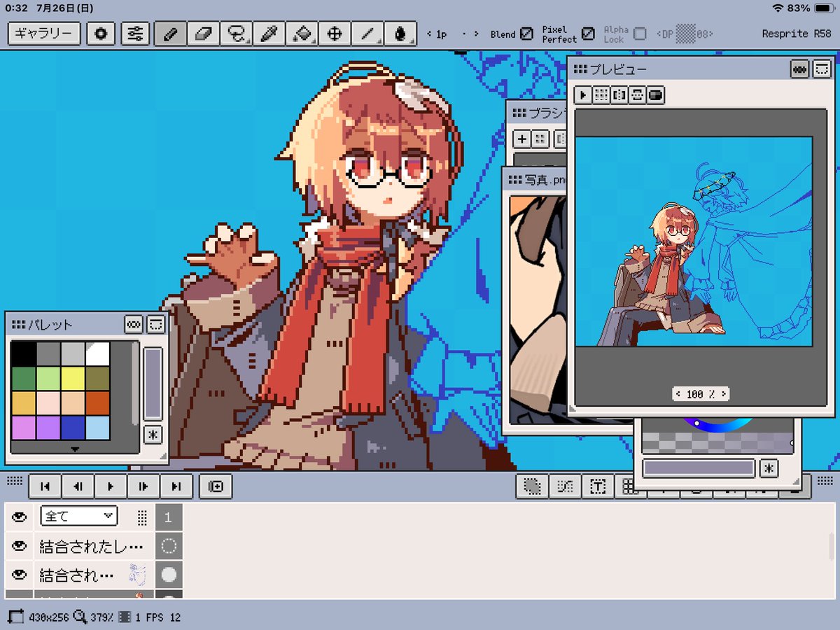Open the sliders options icon in top toolbar
840x630 pixels.
pos(135,34)
